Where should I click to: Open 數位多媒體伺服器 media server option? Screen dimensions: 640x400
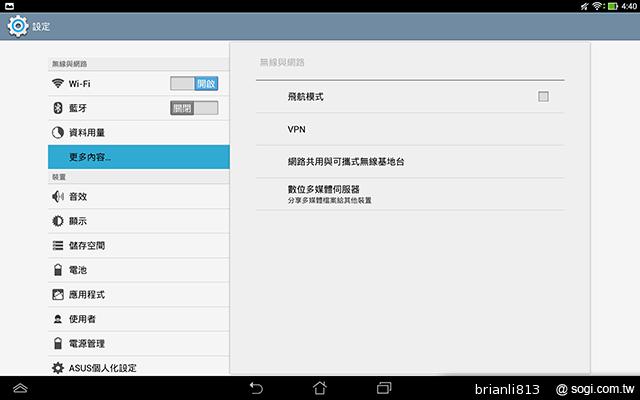(410, 194)
